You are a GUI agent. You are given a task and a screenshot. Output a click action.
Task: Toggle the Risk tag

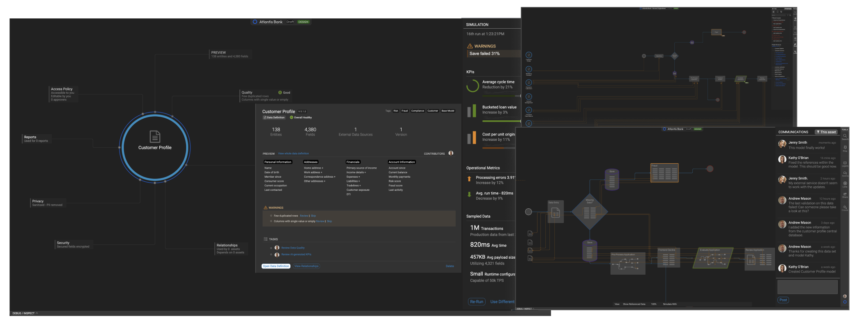coord(396,111)
